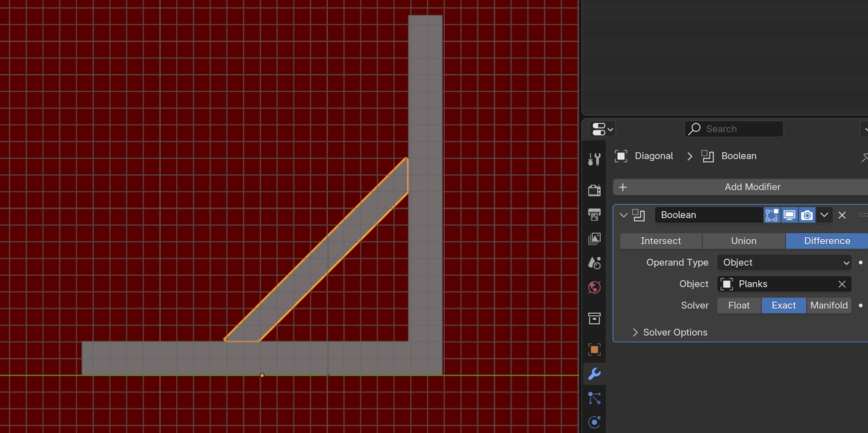Click the properties Search field
868x433 pixels.
point(734,129)
